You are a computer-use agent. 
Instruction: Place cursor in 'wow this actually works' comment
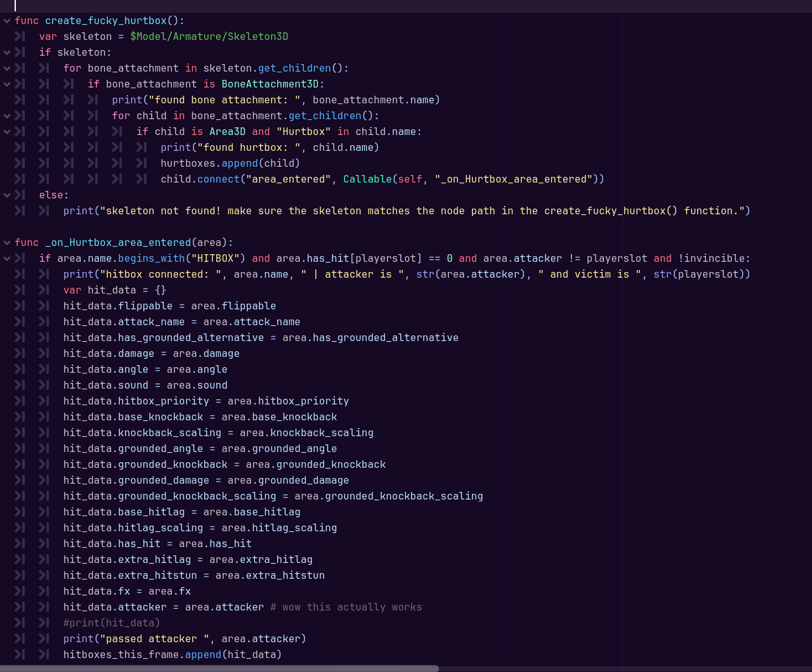point(346,607)
